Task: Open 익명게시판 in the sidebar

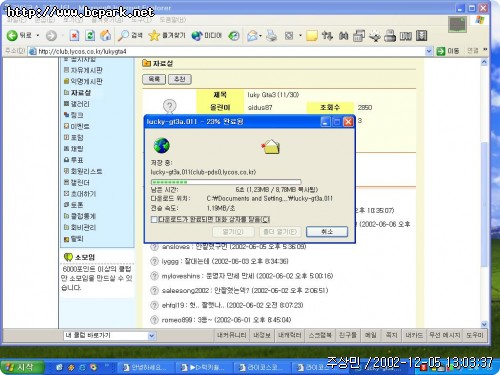Action: click(86, 81)
